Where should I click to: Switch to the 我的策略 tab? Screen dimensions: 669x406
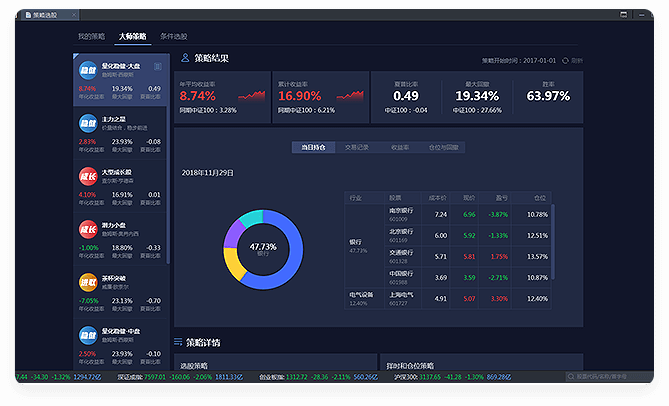point(91,36)
